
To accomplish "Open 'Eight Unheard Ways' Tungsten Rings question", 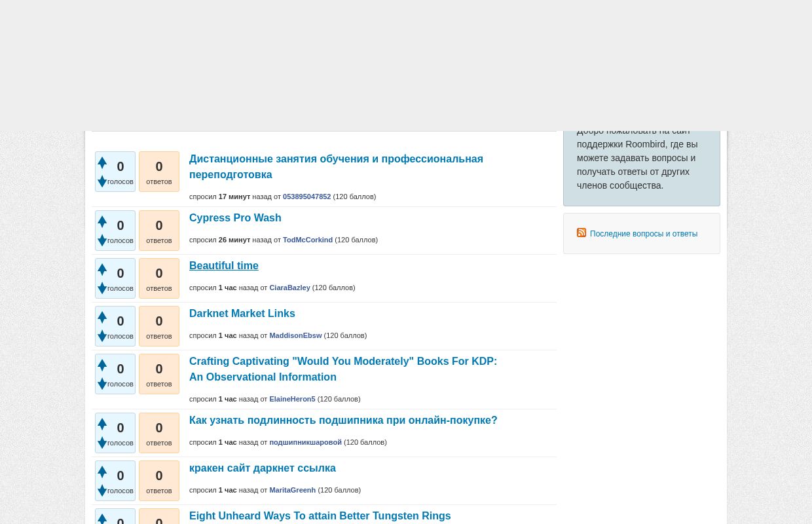I will tap(320, 516).
